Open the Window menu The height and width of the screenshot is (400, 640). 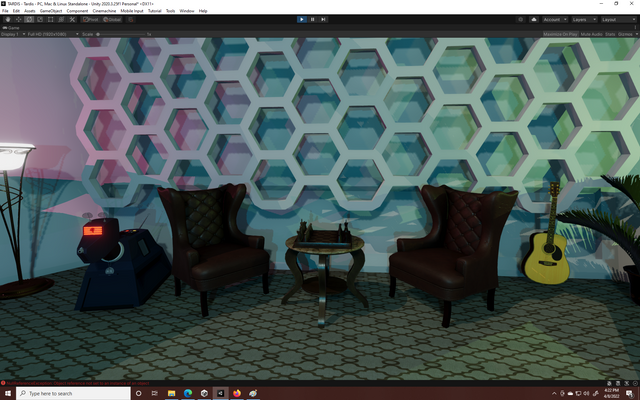tap(187, 11)
